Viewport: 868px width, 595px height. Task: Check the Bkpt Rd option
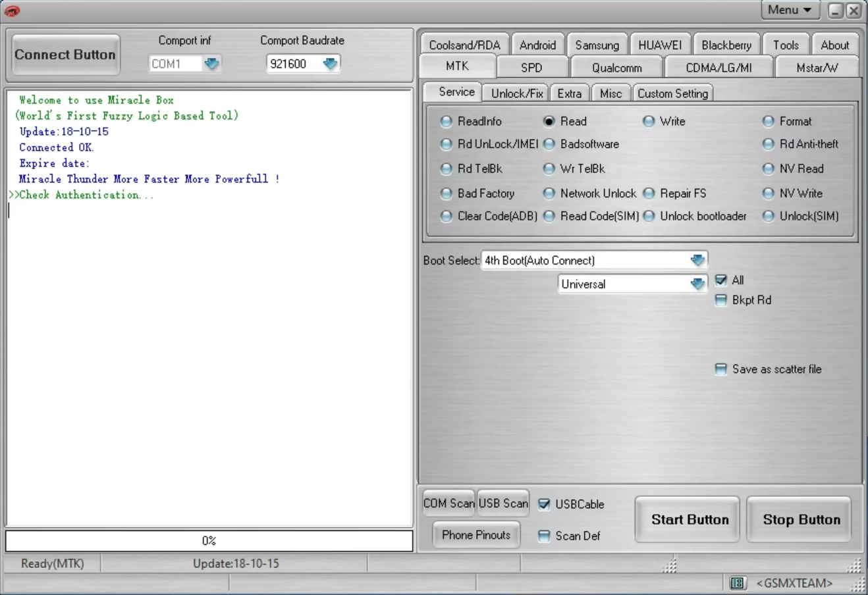721,300
